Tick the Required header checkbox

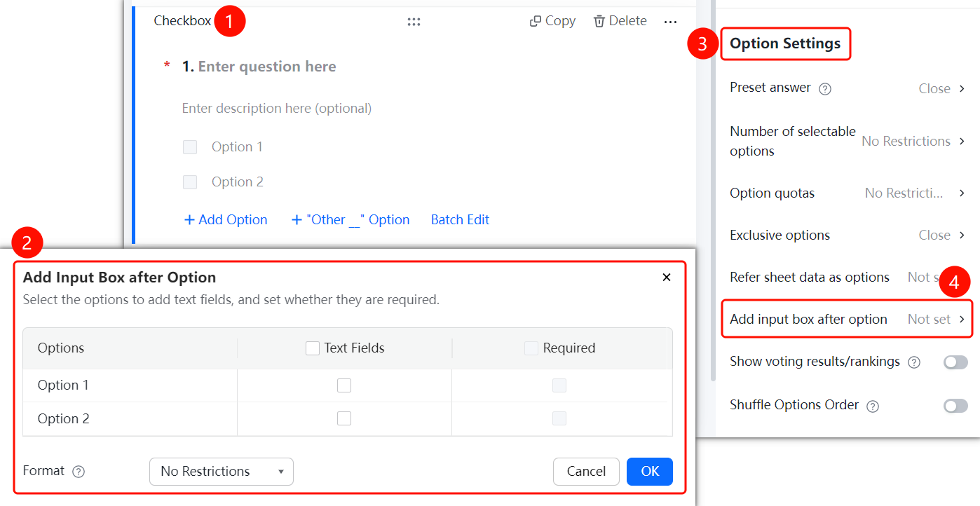531,348
